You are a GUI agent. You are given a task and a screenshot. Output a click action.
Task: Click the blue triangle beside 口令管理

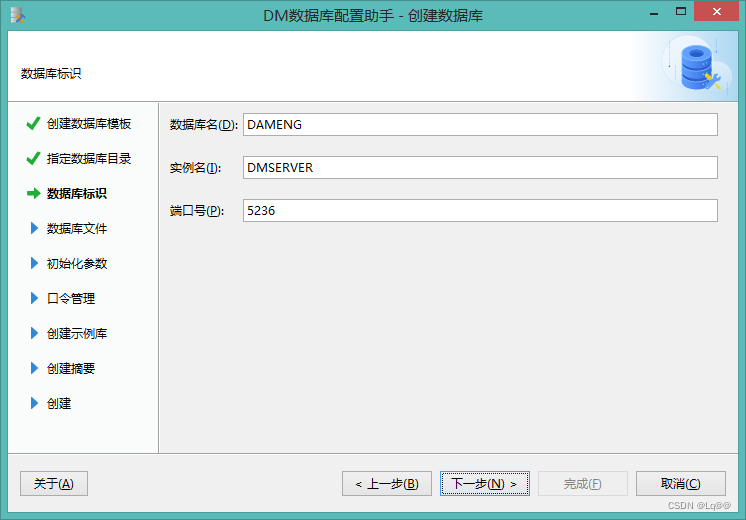click(x=34, y=298)
